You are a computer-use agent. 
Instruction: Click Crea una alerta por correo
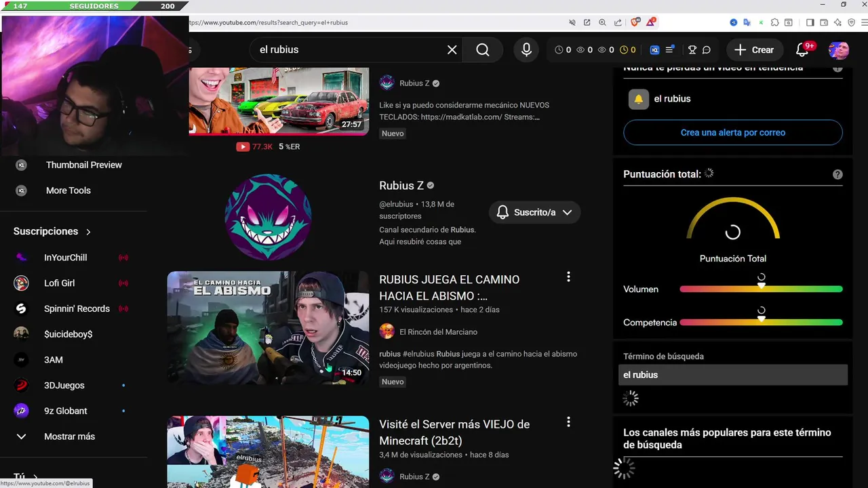pyautogui.click(x=733, y=133)
